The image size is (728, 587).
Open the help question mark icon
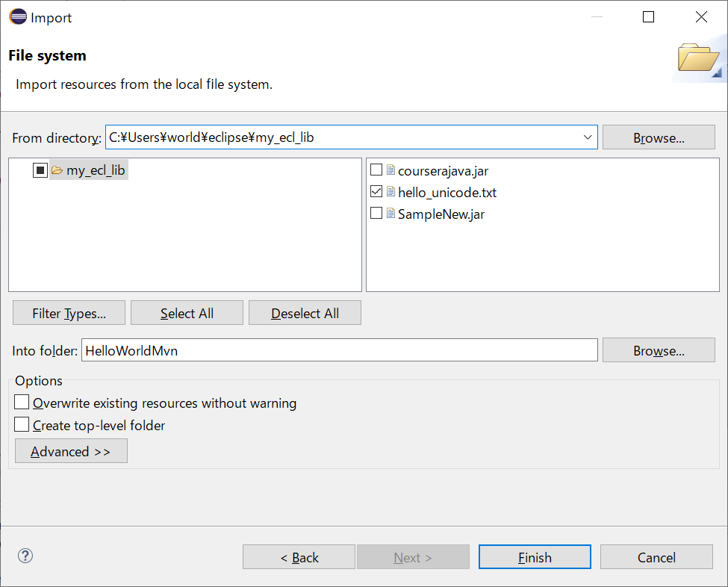pos(25,556)
